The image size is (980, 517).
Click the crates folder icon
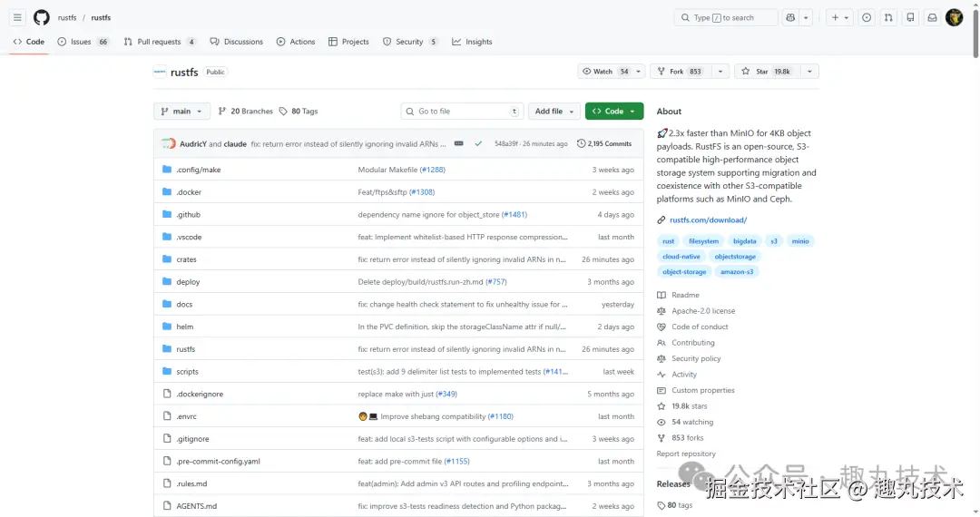167,259
